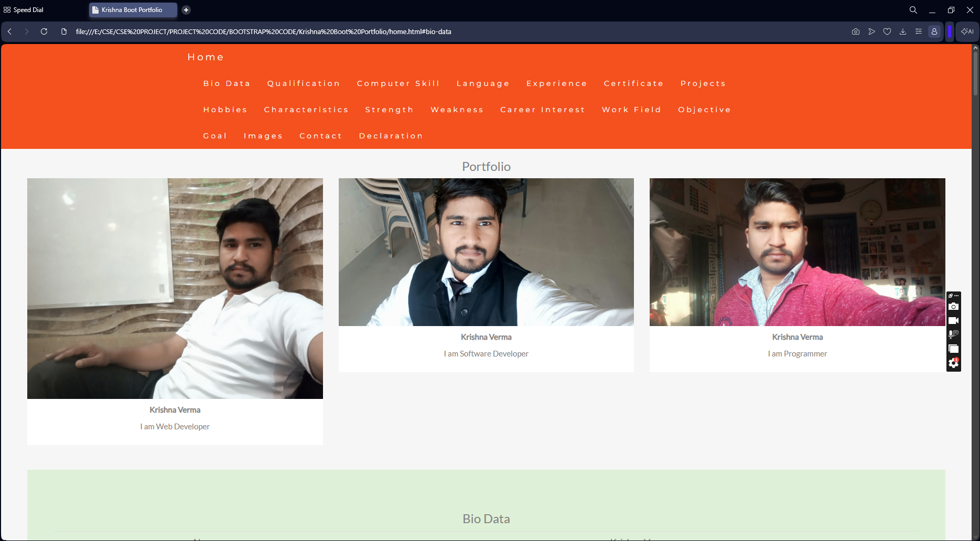Navigate to the Declaration section
980x541 pixels.
tap(391, 136)
